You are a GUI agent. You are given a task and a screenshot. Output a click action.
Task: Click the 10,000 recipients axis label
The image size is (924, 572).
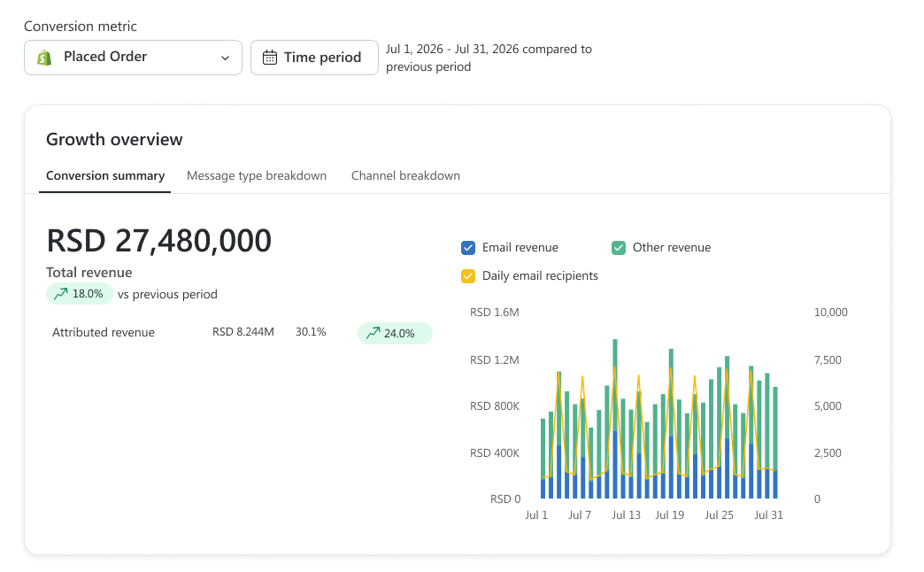point(831,313)
